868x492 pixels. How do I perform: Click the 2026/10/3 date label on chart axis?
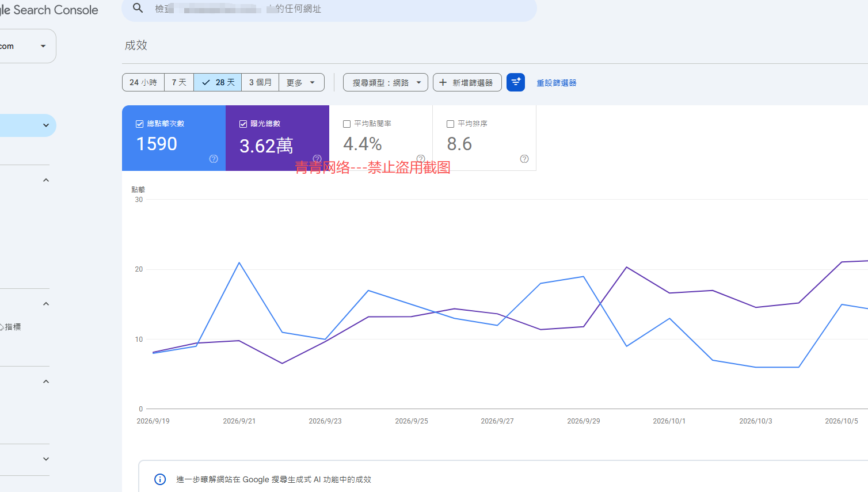coord(756,421)
